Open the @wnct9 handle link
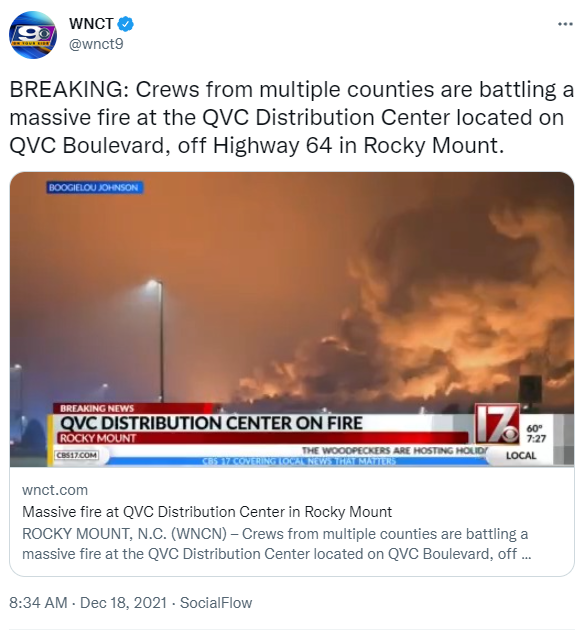Image resolution: width=583 pixels, height=638 pixels. tap(96, 44)
